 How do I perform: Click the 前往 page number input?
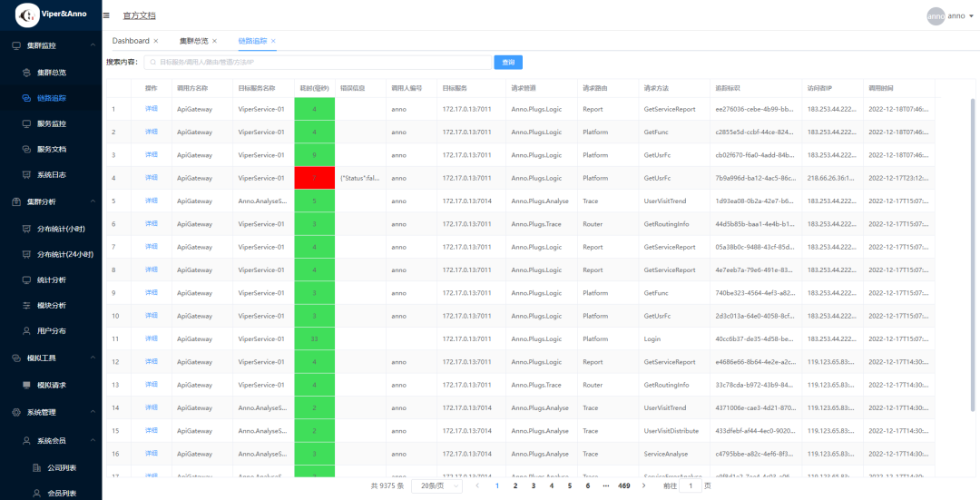click(691, 485)
